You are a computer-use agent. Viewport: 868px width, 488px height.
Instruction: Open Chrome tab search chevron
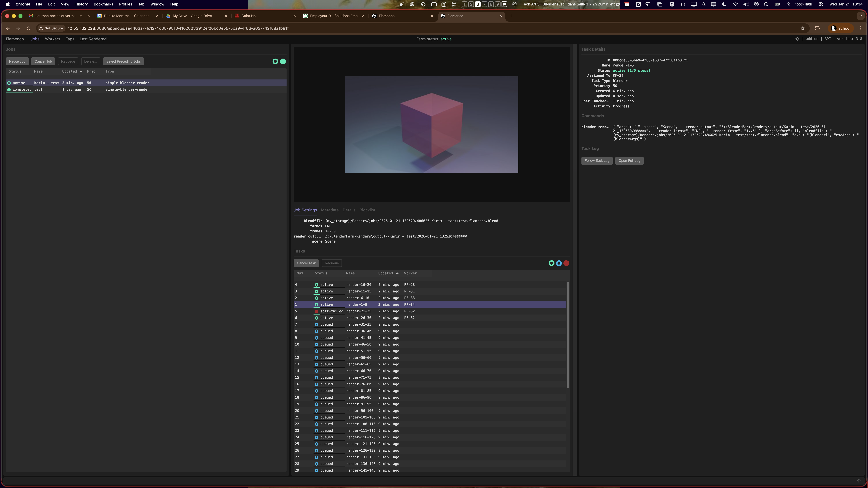pos(861,16)
